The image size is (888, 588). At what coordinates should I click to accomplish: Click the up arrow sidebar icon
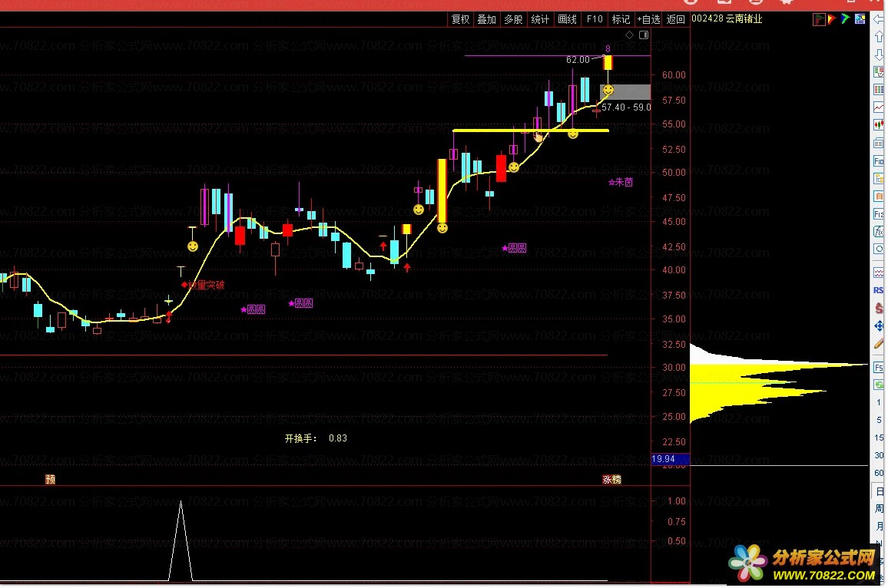click(x=879, y=37)
